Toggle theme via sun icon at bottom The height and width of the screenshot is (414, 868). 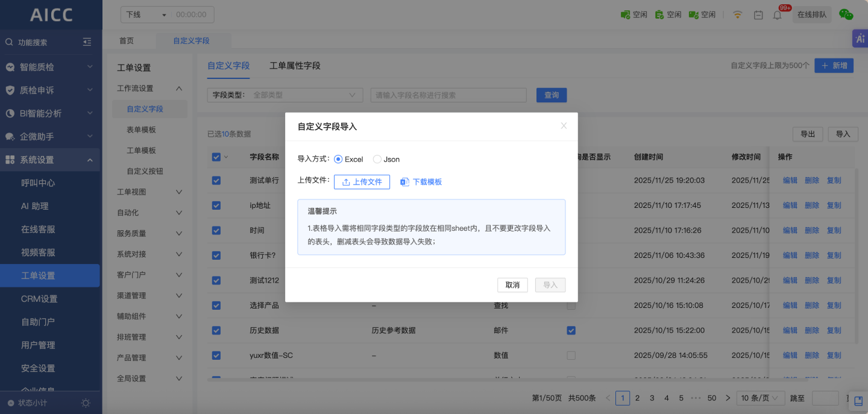pos(86,403)
